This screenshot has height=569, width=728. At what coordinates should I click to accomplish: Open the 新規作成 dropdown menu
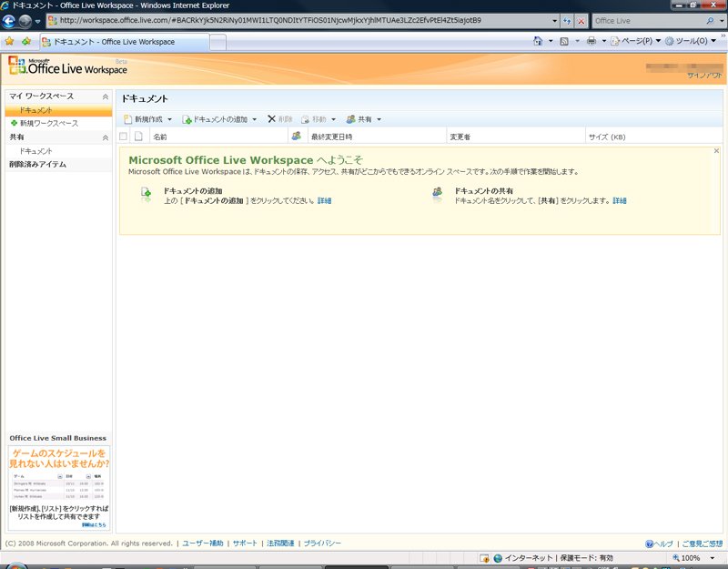pyautogui.click(x=147, y=119)
